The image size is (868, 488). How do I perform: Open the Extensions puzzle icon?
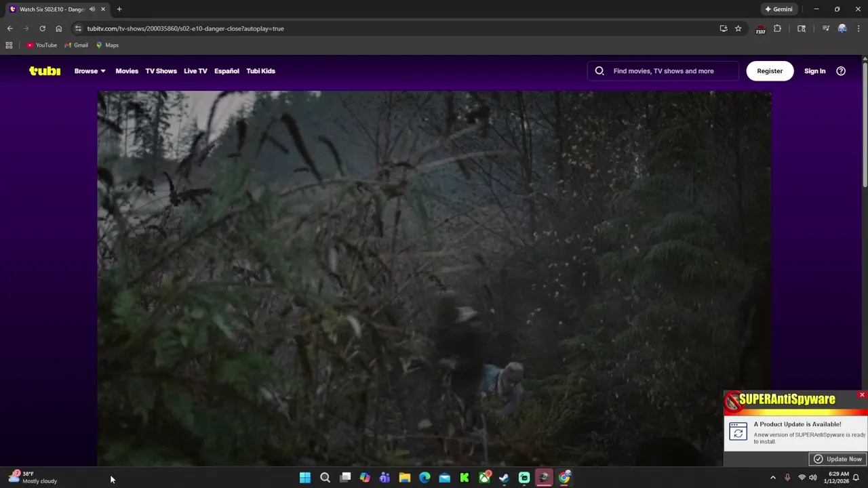(x=777, y=28)
